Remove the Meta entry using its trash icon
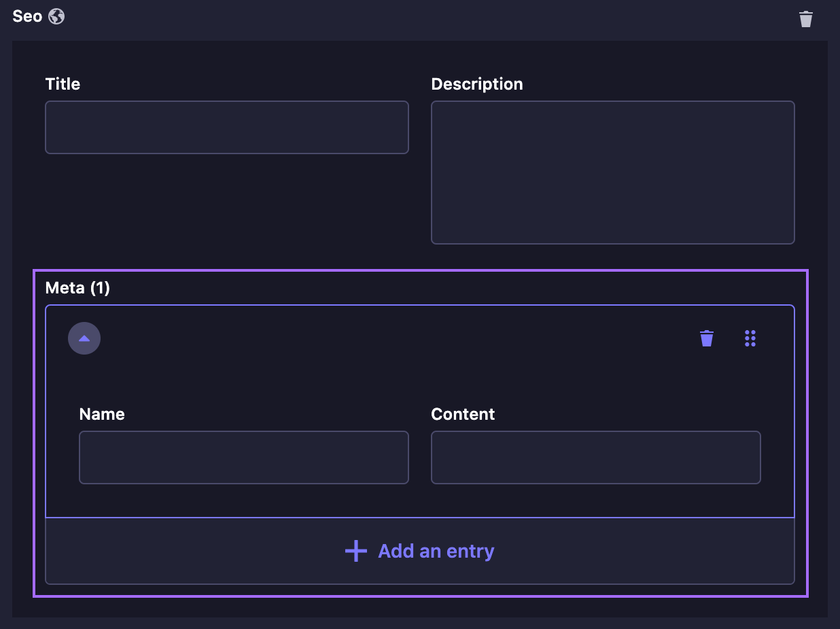 (x=707, y=338)
